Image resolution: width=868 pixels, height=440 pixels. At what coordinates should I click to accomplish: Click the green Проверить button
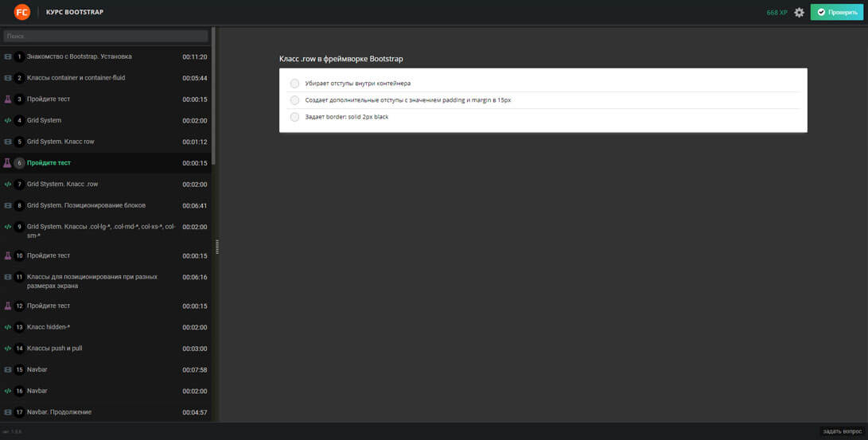click(836, 12)
